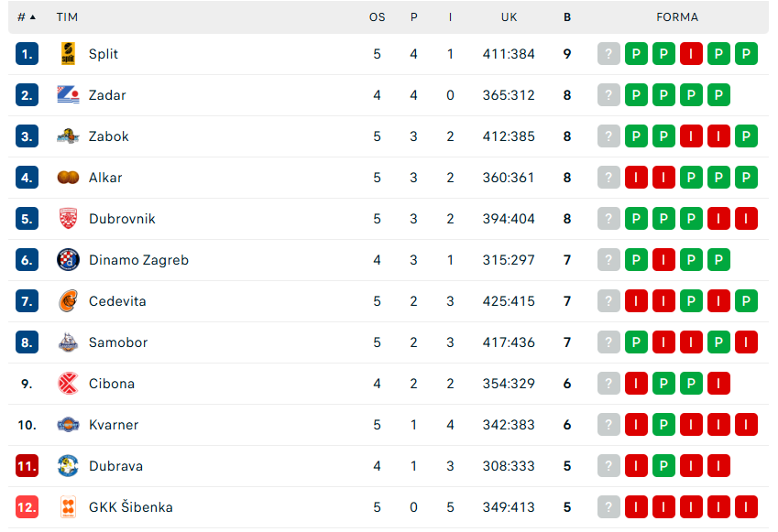Click Split's gray question mark form badge
The image size is (778, 532).
coord(608,54)
